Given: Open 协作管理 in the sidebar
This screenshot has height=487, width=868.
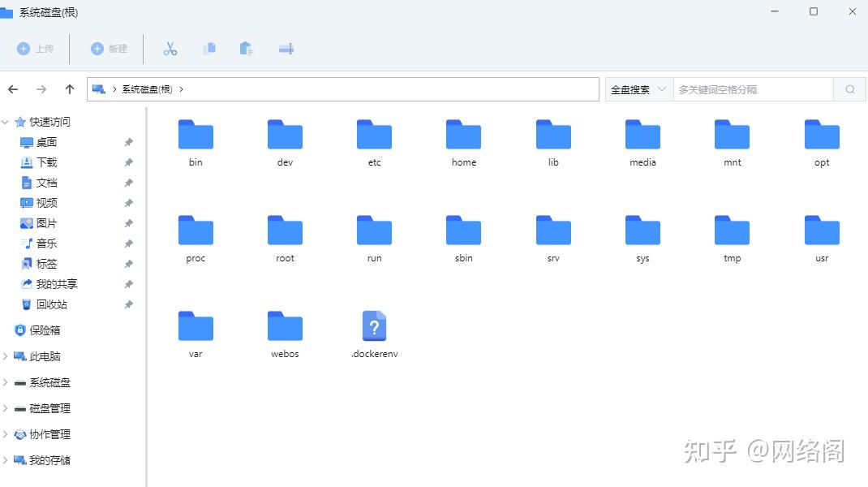Looking at the screenshot, I should [47, 434].
